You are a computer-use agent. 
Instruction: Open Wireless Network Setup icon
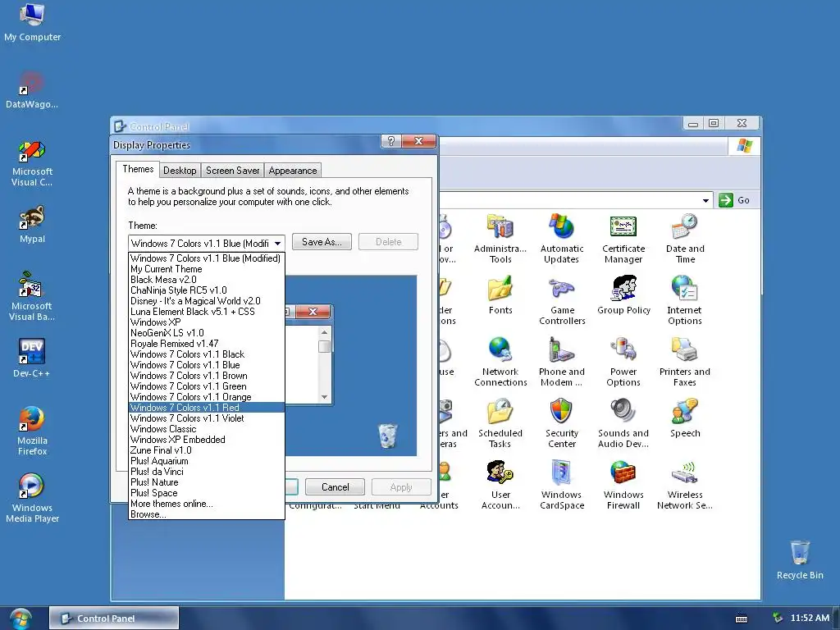pos(685,485)
